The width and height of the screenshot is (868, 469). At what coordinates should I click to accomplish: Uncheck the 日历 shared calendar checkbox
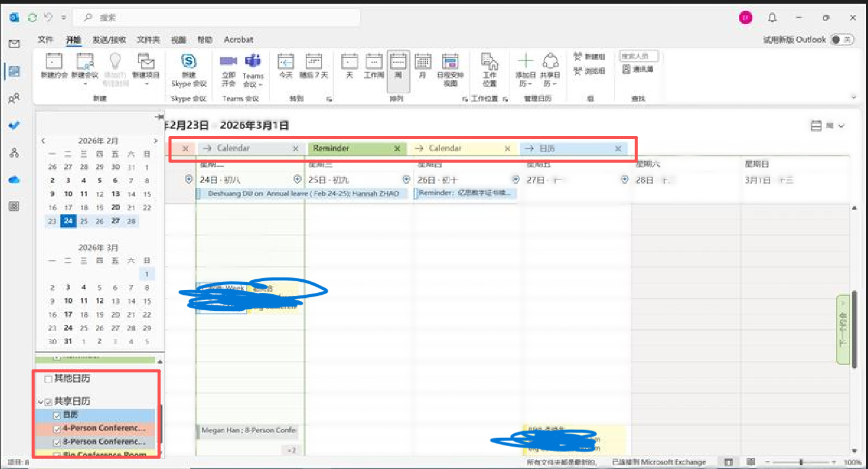coord(57,415)
